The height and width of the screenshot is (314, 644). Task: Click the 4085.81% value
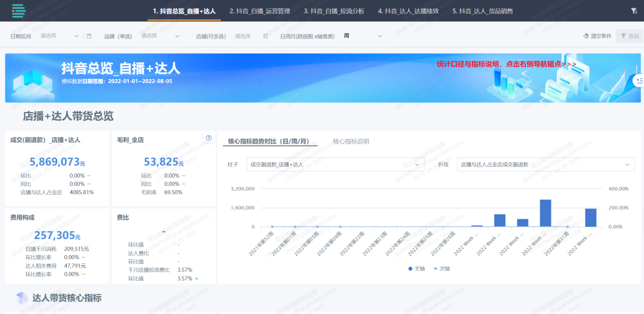[81, 192]
